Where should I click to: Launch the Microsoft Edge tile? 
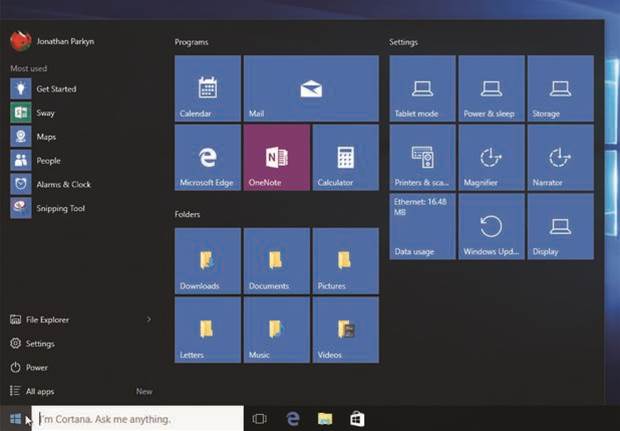tap(208, 157)
